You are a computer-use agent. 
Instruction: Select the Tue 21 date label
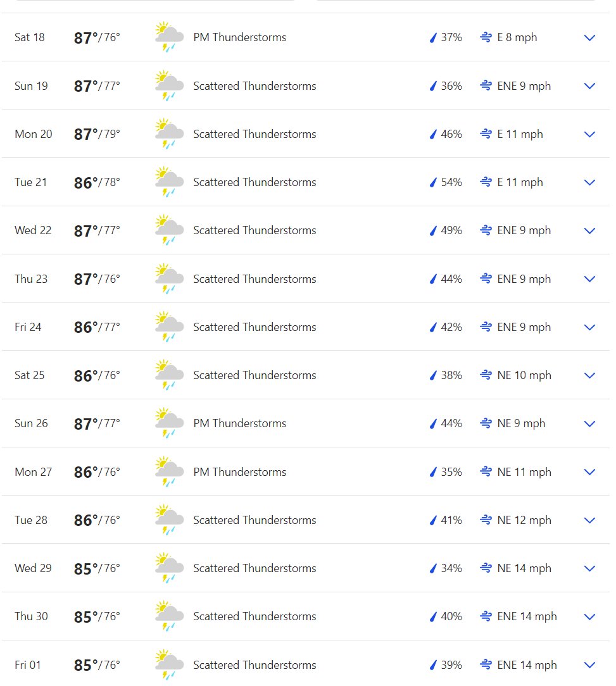point(30,182)
